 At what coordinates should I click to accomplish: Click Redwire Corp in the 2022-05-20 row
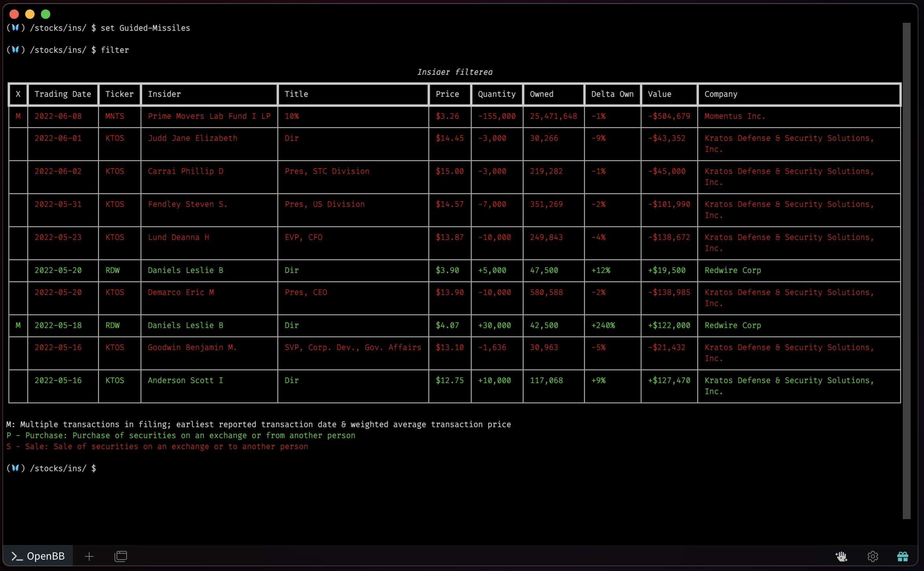click(x=733, y=270)
